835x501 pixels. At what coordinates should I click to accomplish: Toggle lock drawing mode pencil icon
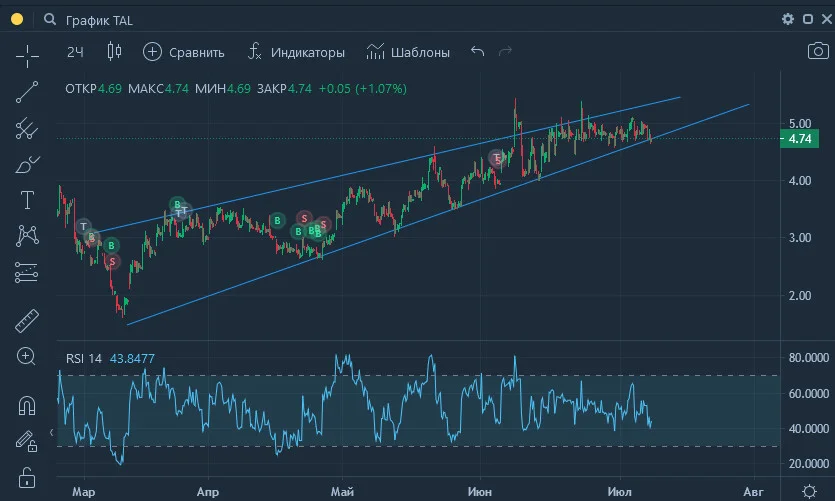point(26,441)
